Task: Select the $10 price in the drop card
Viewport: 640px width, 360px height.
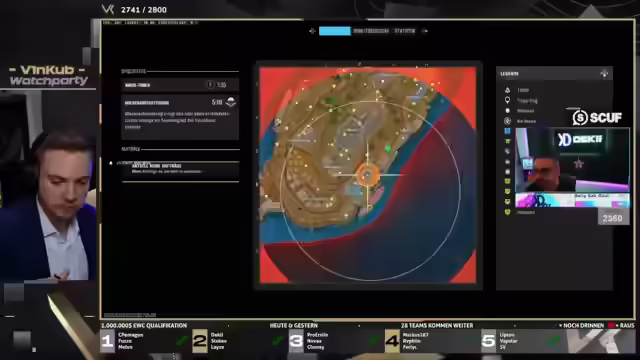Action: [217, 102]
